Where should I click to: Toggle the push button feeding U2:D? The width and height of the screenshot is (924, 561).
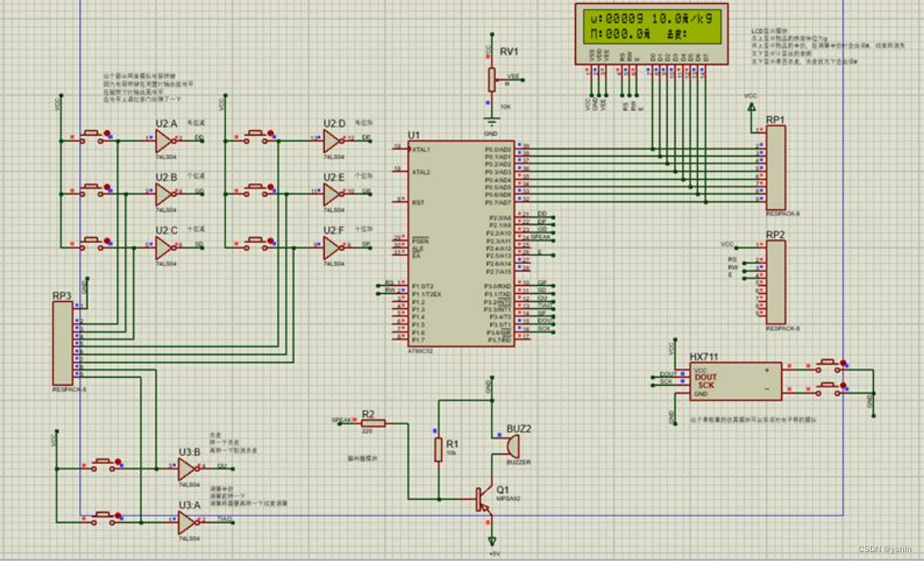256,136
